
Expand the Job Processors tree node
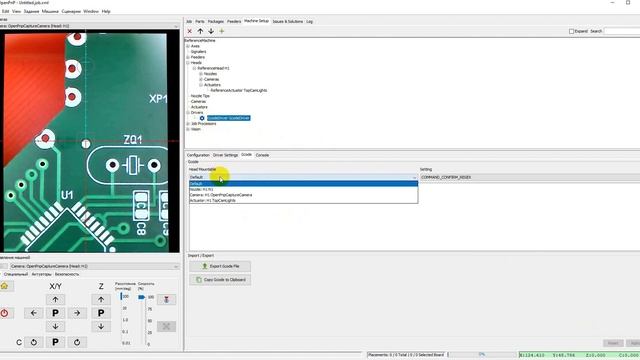click(188, 124)
